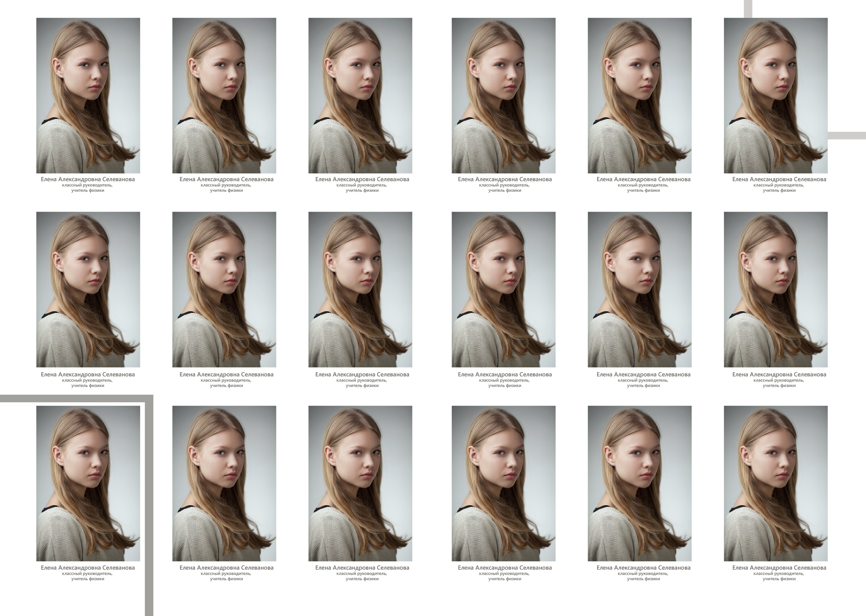Click the first portrait in the top row
Viewport: 866px width, 616px height.
88,96
